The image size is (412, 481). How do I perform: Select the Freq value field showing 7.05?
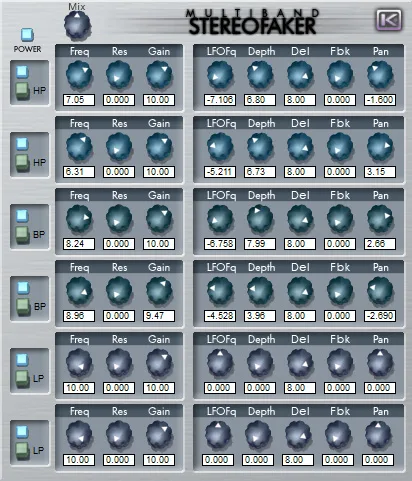pyautogui.click(x=79, y=100)
